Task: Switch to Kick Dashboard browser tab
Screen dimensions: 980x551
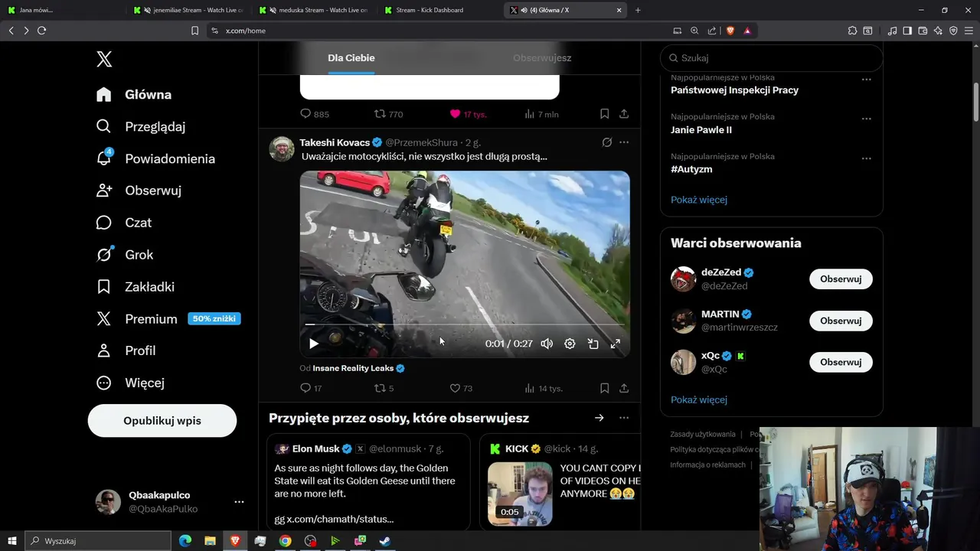Action: click(x=440, y=10)
